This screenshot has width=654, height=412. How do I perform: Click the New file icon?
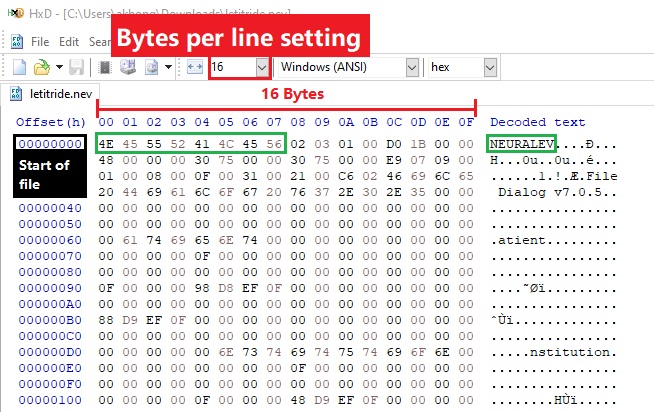tap(18, 68)
